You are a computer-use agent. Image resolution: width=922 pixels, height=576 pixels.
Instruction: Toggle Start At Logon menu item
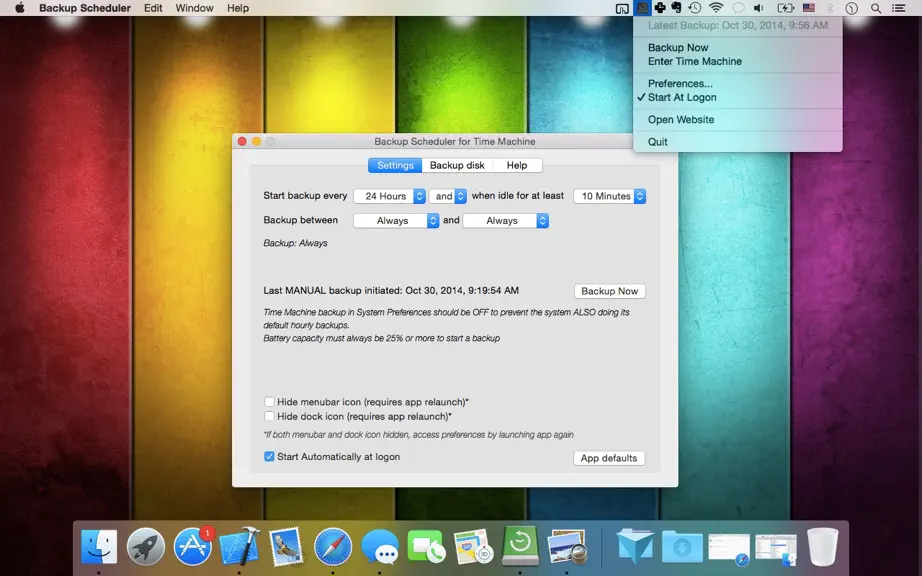tap(682, 98)
